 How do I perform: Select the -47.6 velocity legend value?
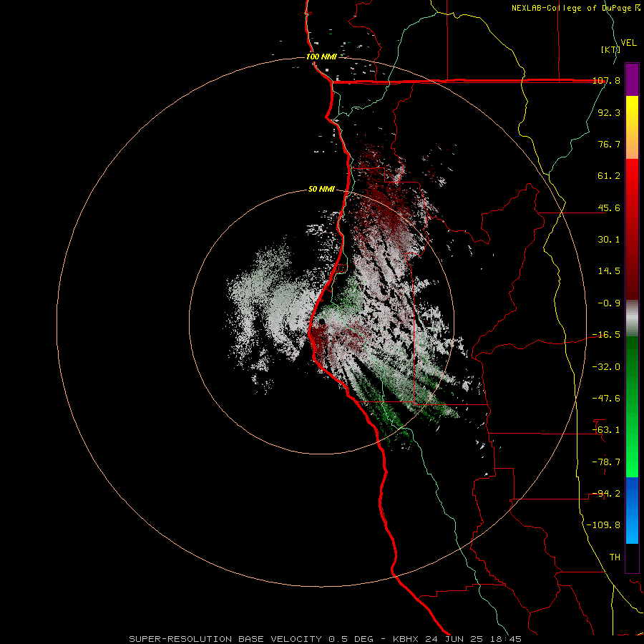(x=606, y=399)
